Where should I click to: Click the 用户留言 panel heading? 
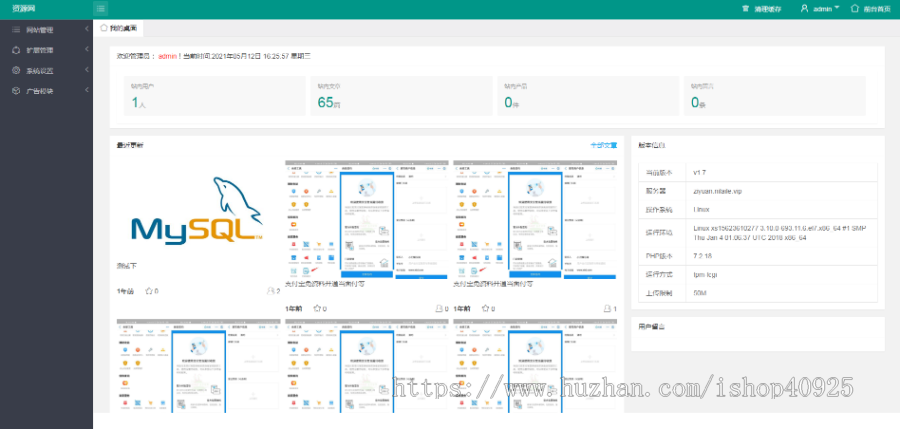(x=651, y=326)
